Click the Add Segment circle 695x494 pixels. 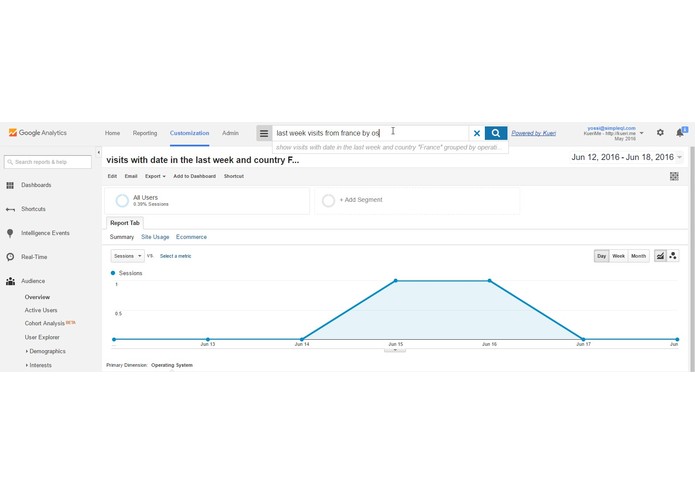click(x=328, y=201)
